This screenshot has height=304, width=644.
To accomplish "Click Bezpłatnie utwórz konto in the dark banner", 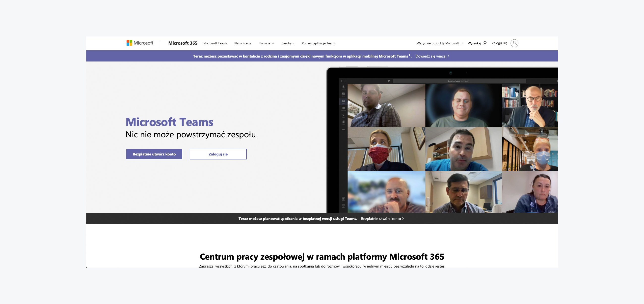I will [x=382, y=219].
